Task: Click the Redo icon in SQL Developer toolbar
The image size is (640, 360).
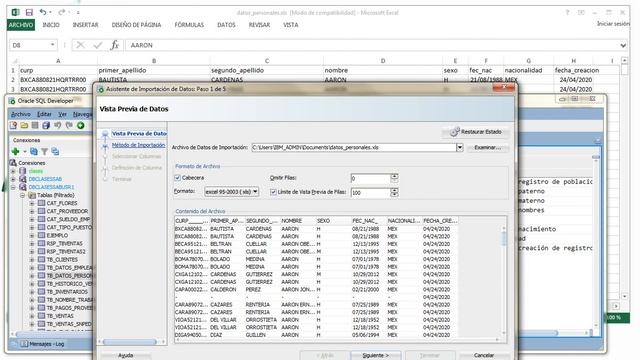Action: pos(69,125)
